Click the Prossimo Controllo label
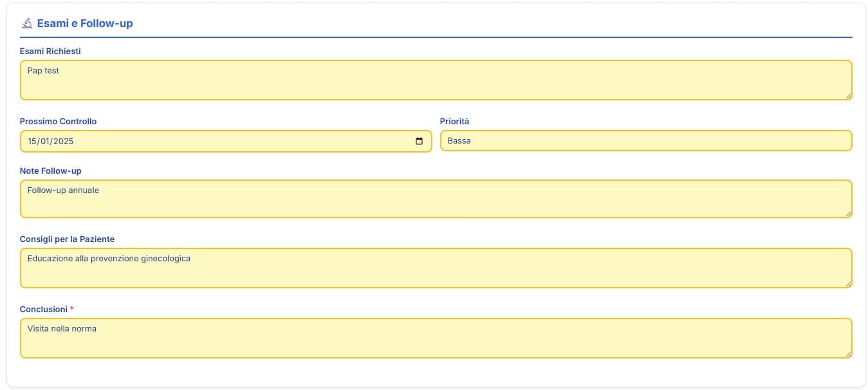 pyautogui.click(x=58, y=121)
